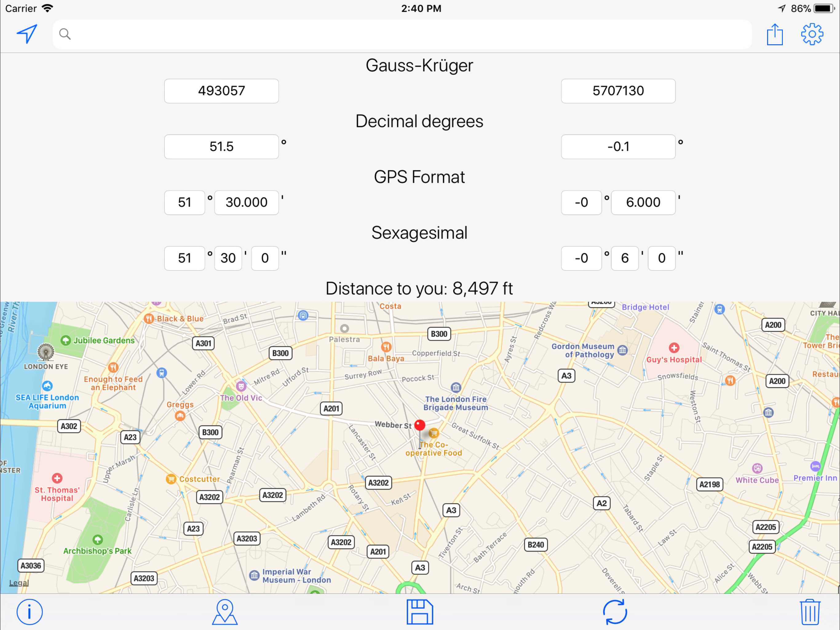Edit GPS format latitude minutes 30.000

pos(247,202)
